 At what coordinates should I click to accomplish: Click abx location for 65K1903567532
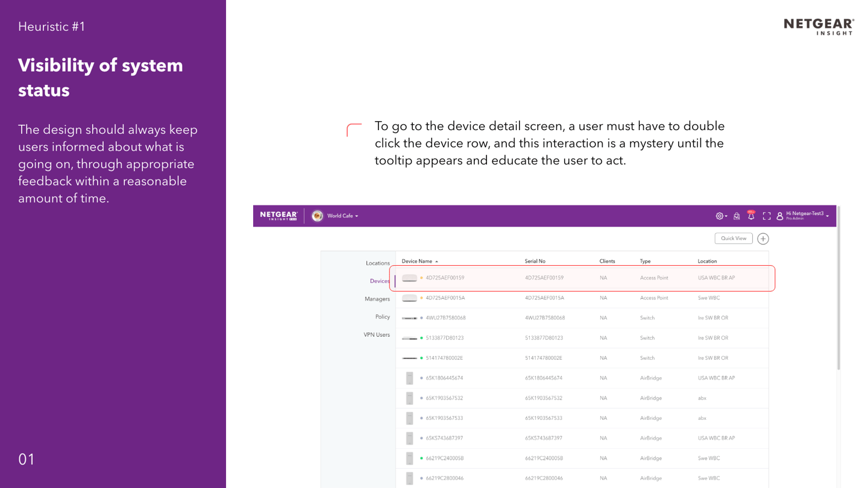tap(702, 398)
